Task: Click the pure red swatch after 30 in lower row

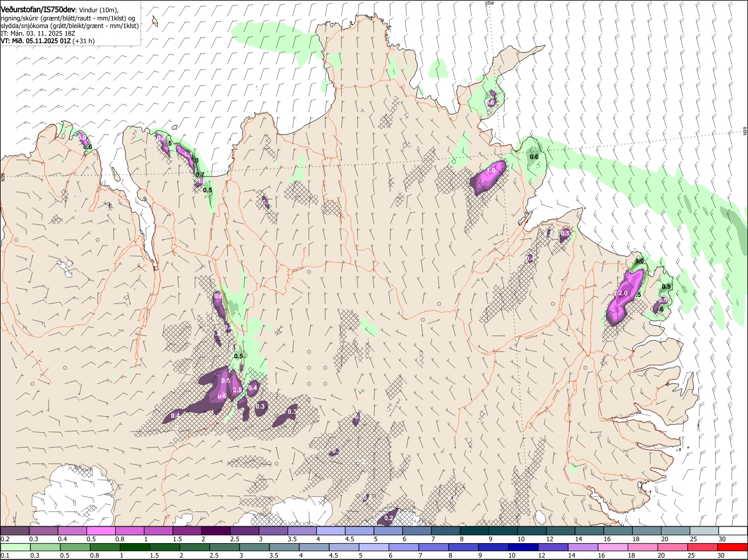Action: click(732, 547)
